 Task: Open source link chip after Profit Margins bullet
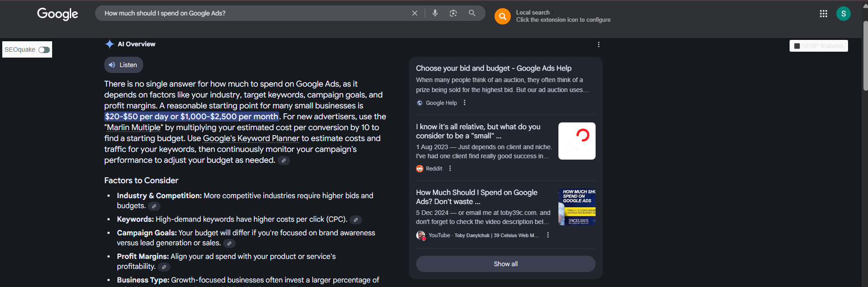coord(164,267)
